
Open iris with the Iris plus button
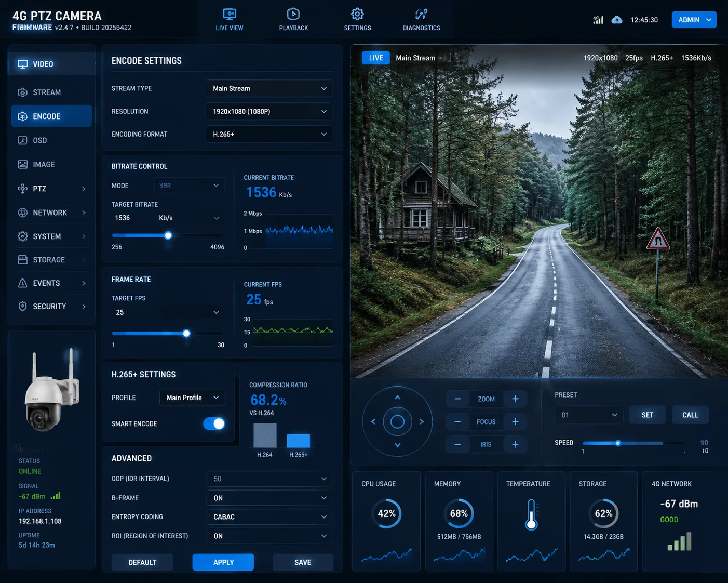[x=515, y=444]
